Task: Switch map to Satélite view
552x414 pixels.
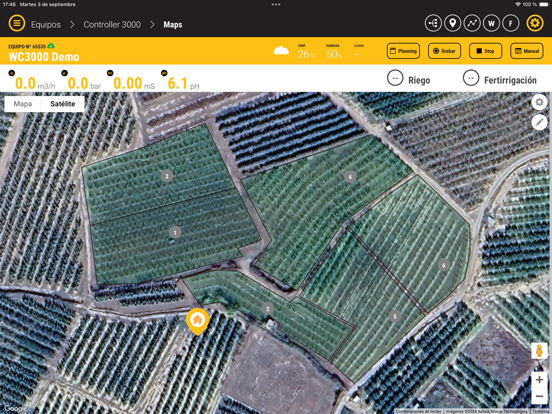Action: tap(63, 104)
